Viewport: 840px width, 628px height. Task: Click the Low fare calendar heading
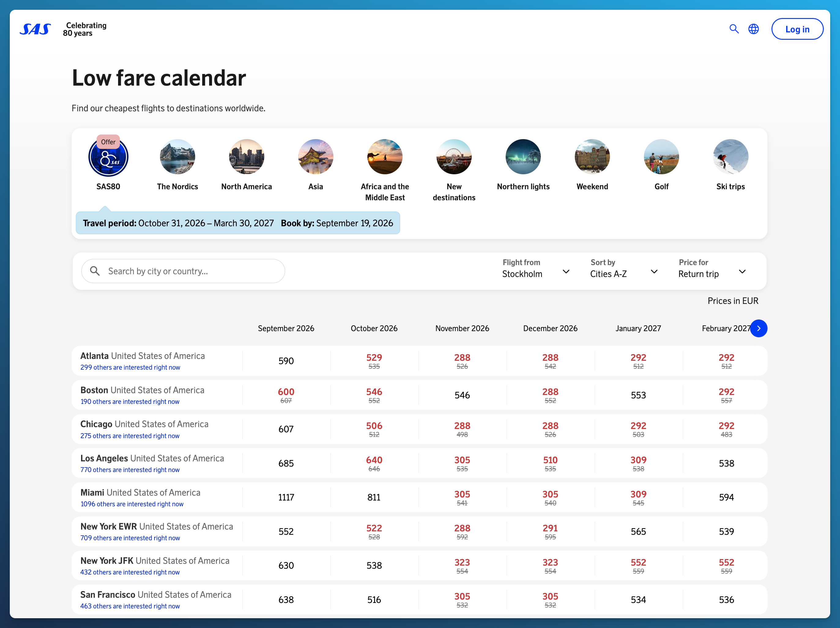click(159, 78)
